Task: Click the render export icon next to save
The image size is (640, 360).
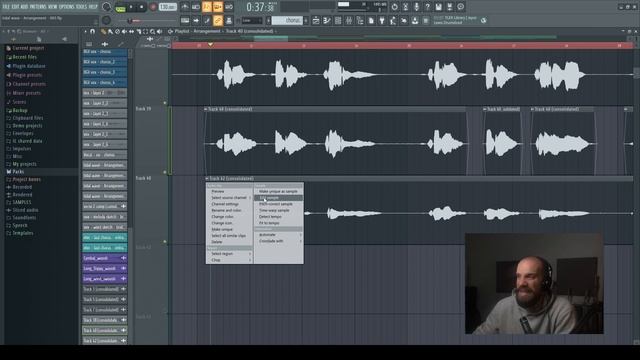Action: point(449,7)
